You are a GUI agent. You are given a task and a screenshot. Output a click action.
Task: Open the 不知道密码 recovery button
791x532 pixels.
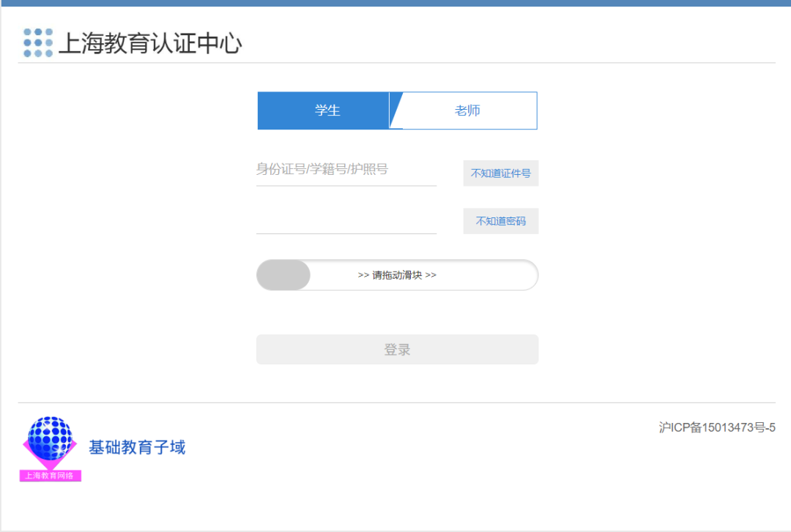(x=500, y=221)
